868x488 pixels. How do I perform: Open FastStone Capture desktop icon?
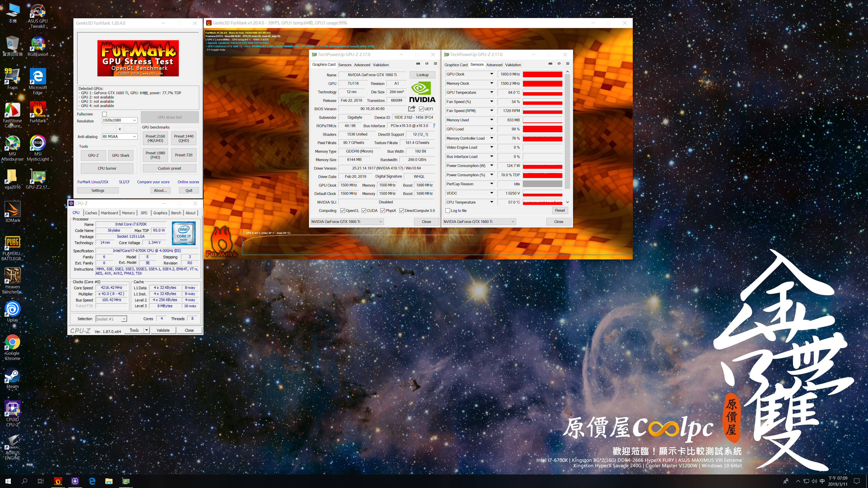(x=12, y=115)
